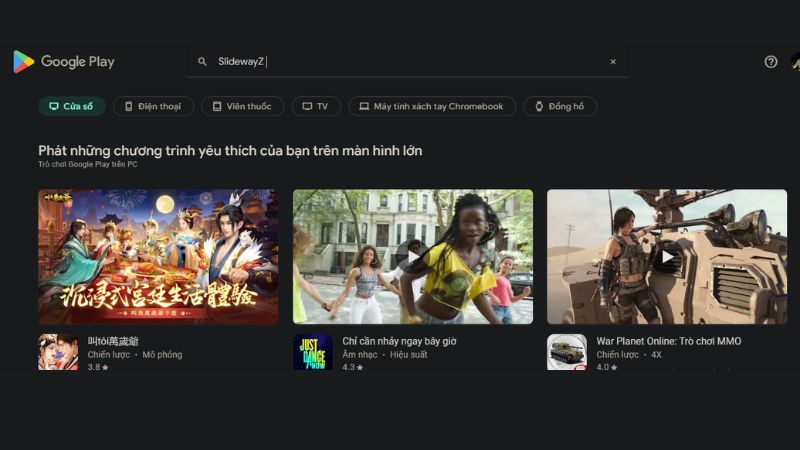
Task: Select the Viên thuốc device filter
Action: [242, 106]
